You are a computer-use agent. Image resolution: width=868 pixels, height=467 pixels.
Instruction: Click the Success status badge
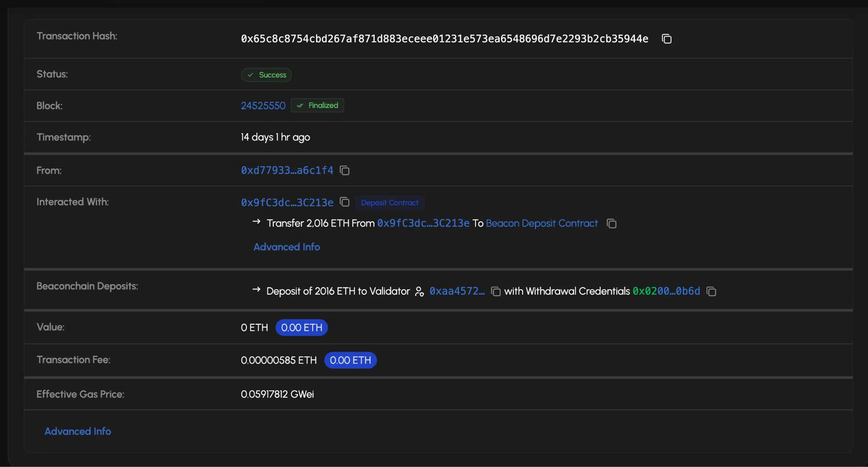[x=266, y=75]
